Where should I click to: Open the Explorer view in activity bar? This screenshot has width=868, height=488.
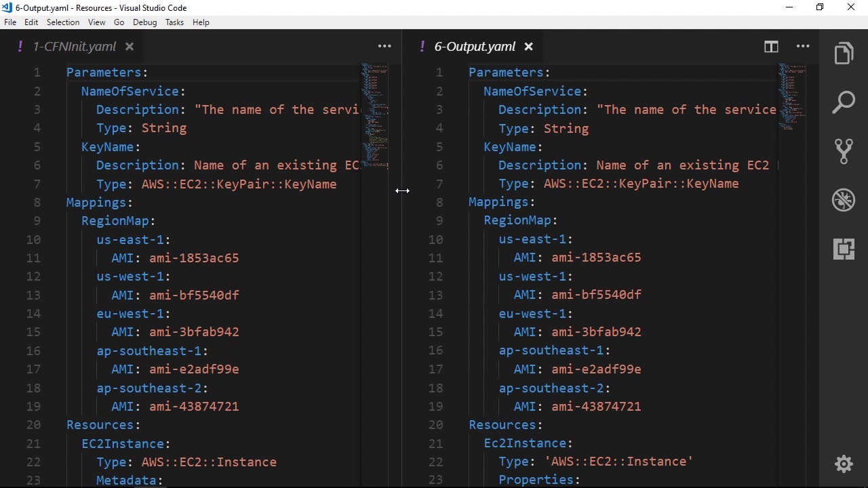844,54
